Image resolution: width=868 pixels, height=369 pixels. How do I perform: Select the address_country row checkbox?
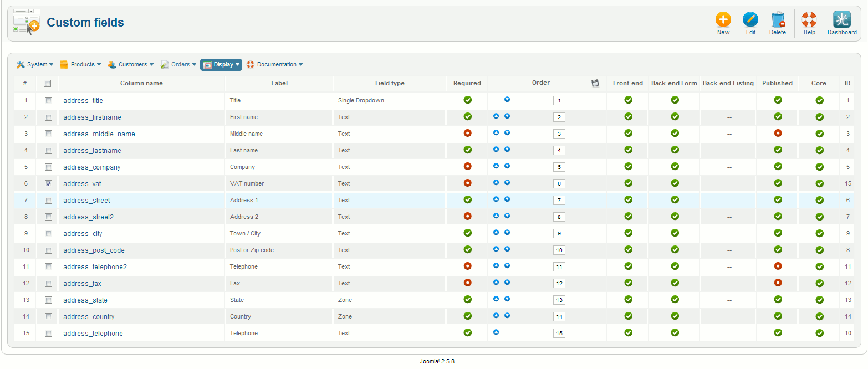coord(48,317)
